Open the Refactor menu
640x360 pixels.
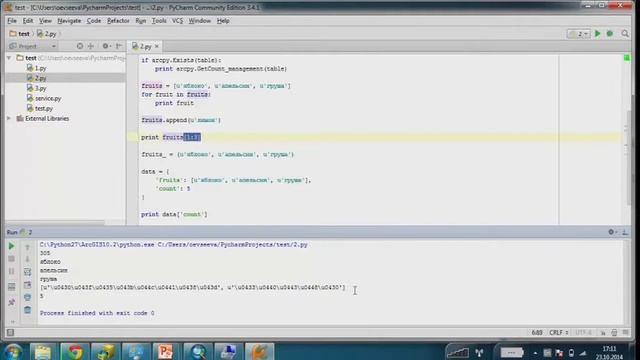pos(118,21)
